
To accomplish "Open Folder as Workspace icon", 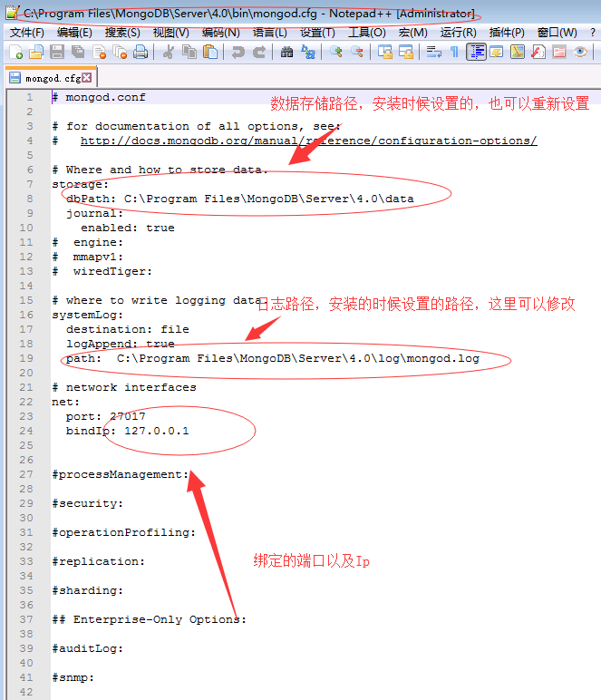I will point(559,53).
